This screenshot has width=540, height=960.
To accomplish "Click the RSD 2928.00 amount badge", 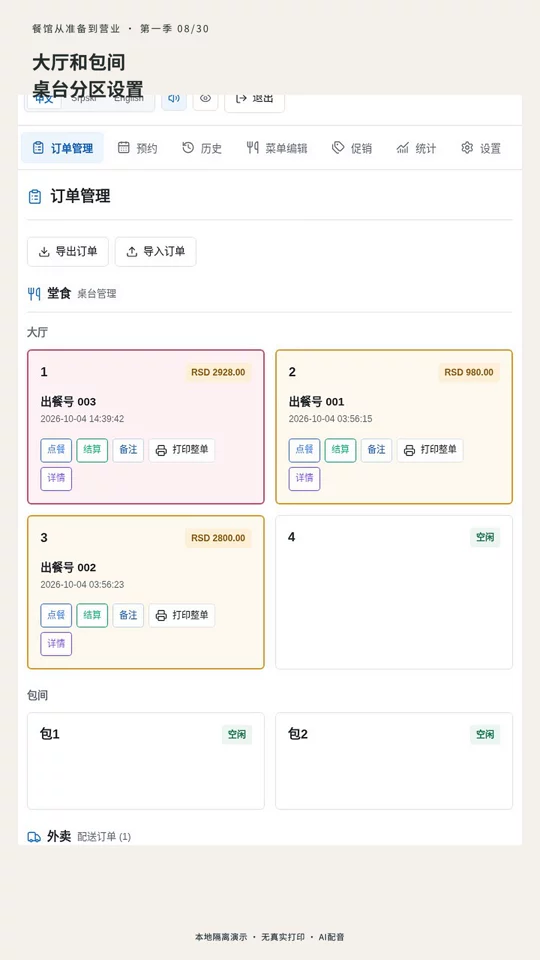I will (x=218, y=372).
